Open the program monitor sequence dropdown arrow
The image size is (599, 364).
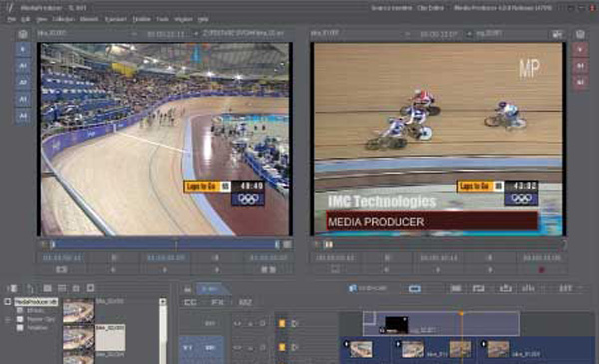click(x=469, y=34)
